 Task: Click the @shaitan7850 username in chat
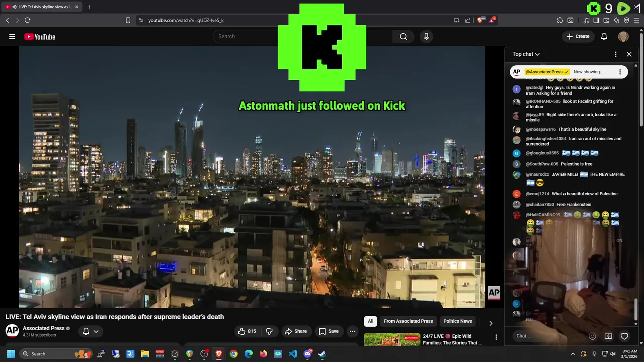pos(540,205)
